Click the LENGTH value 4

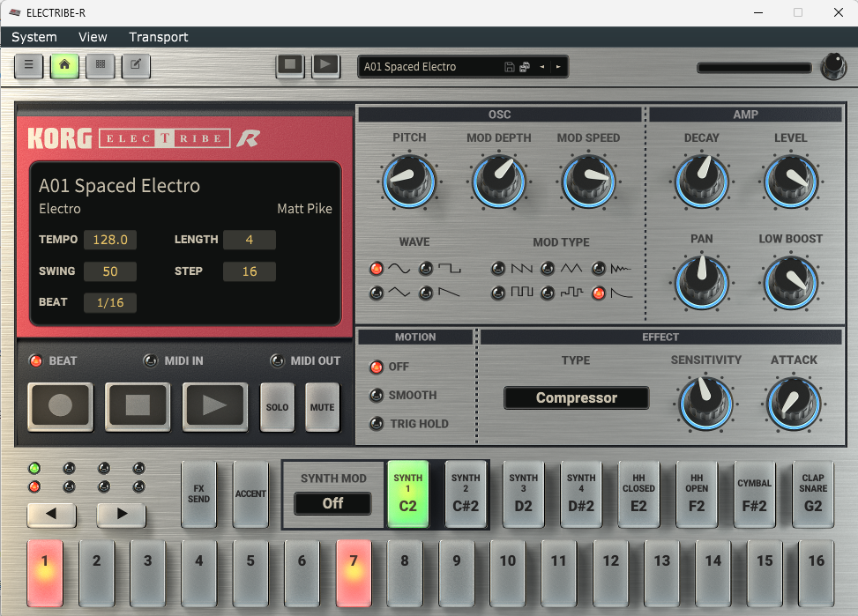pos(250,240)
